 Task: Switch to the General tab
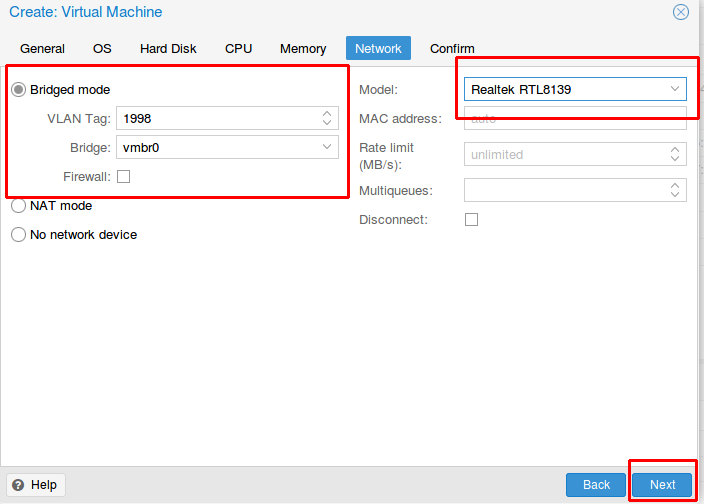click(42, 48)
